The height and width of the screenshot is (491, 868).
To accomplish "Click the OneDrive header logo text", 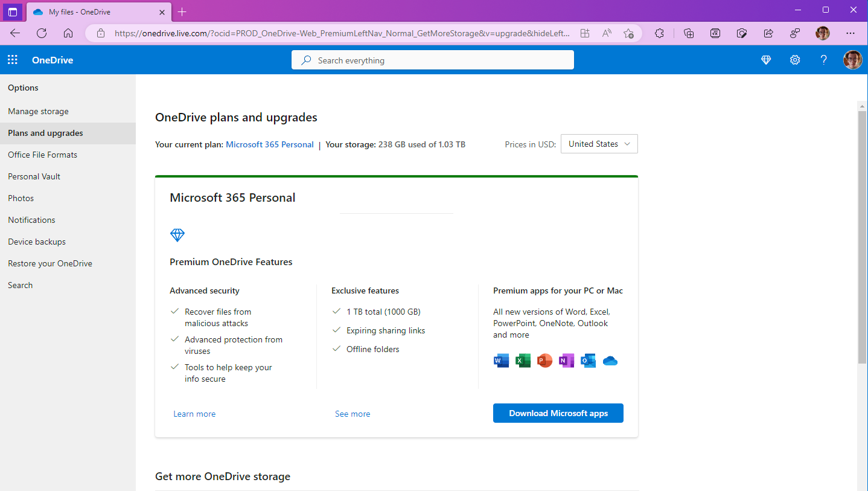I will (53, 60).
